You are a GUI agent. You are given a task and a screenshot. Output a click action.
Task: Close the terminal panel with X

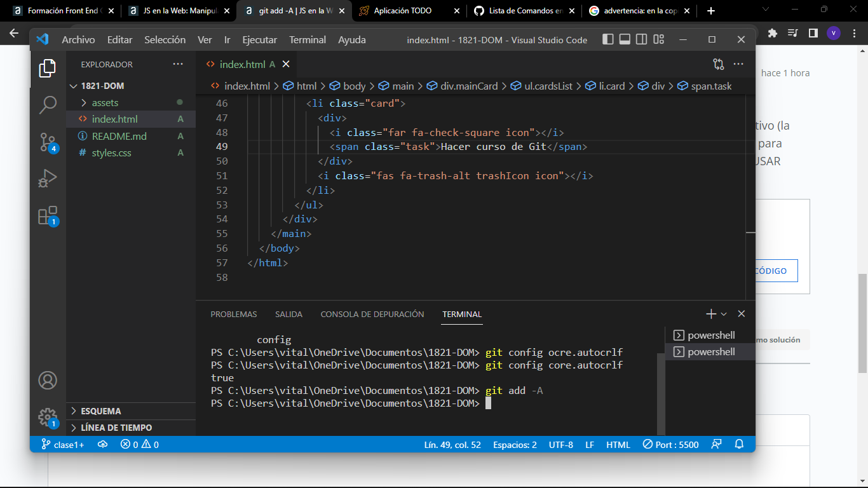[x=742, y=314]
